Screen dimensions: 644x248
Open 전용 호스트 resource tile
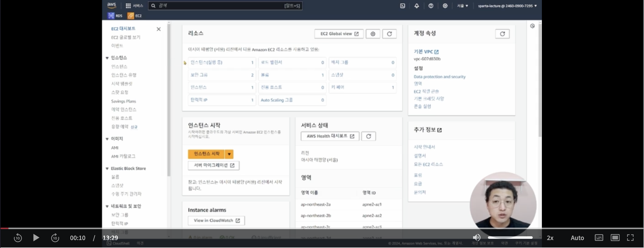pyautogui.click(x=292, y=87)
